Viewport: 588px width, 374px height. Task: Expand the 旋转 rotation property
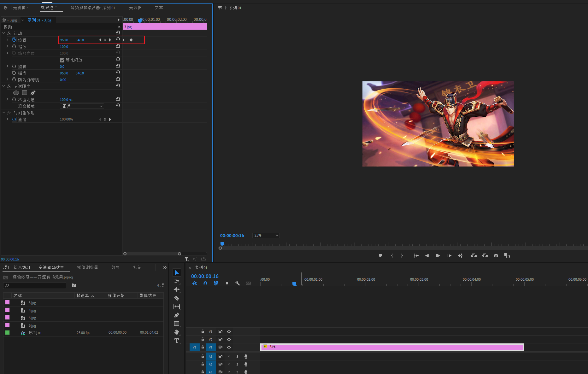tap(7, 67)
